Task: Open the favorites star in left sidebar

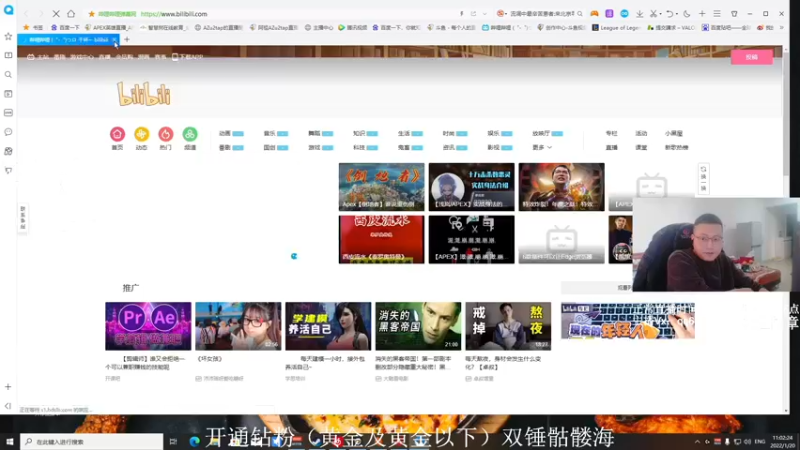Action: (8, 36)
